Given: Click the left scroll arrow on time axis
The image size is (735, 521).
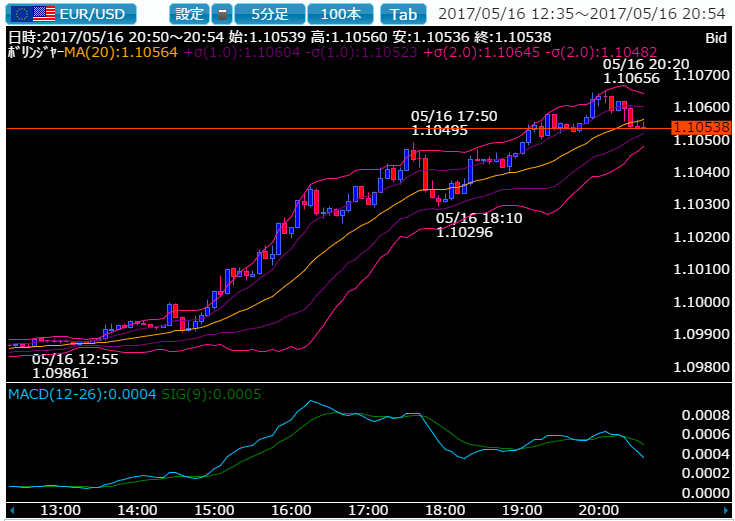Looking at the screenshot, I should click(12, 510).
